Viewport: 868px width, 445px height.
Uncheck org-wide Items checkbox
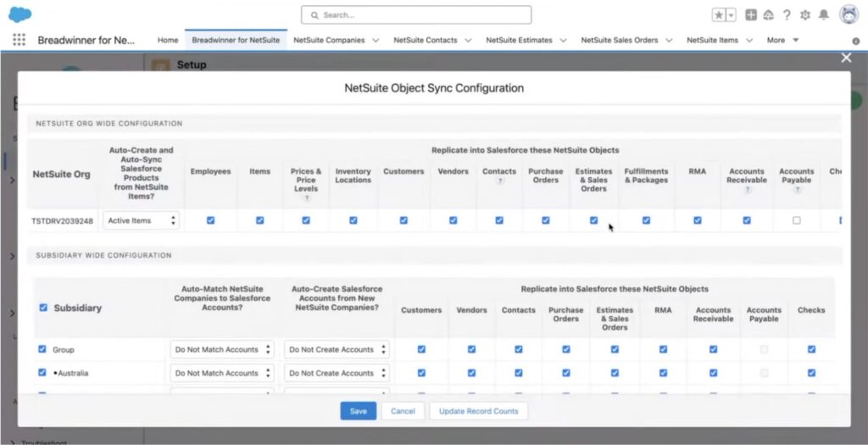click(x=259, y=220)
